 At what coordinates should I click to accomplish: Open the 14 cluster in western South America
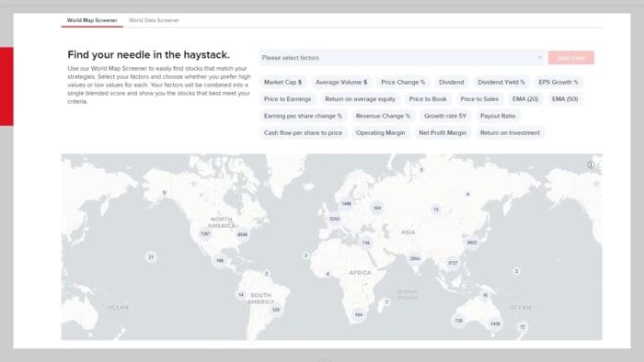(x=241, y=294)
